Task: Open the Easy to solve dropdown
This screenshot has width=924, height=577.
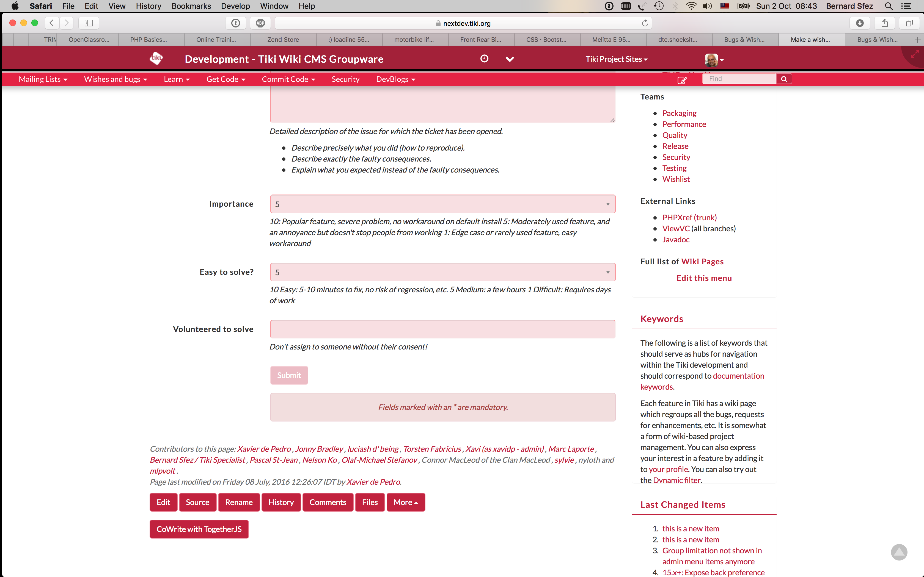Action: click(x=442, y=272)
